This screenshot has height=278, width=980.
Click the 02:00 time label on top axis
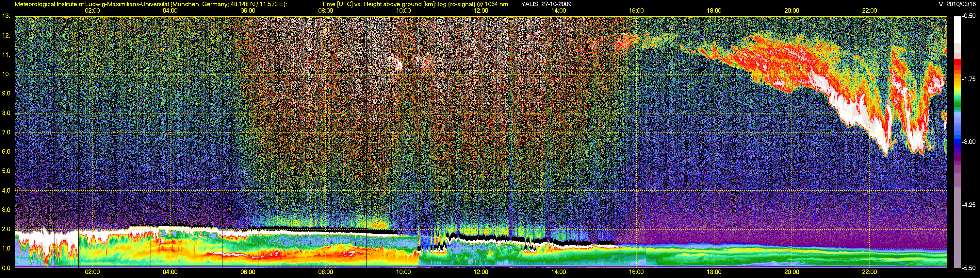[92, 11]
